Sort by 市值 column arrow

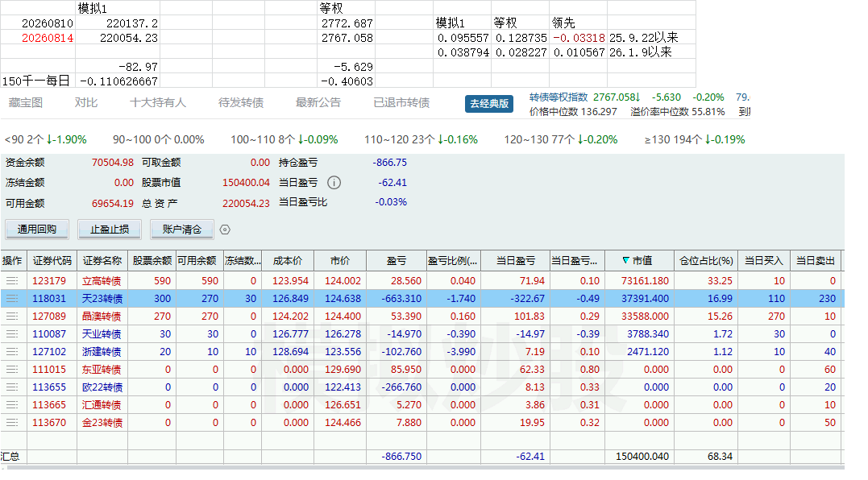[625, 260]
